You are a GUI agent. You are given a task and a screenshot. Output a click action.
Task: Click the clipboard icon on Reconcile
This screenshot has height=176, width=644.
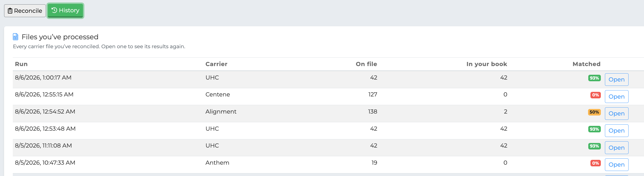tap(10, 11)
